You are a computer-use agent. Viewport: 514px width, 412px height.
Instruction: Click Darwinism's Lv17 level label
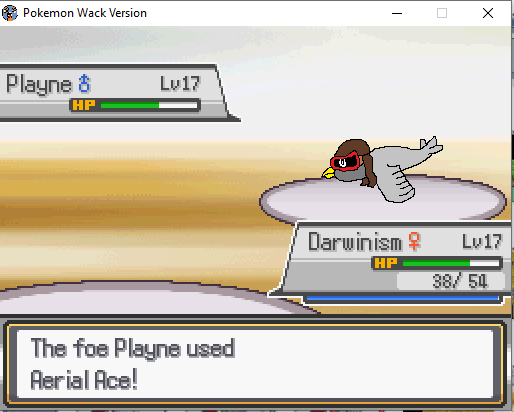click(x=482, y=242)
